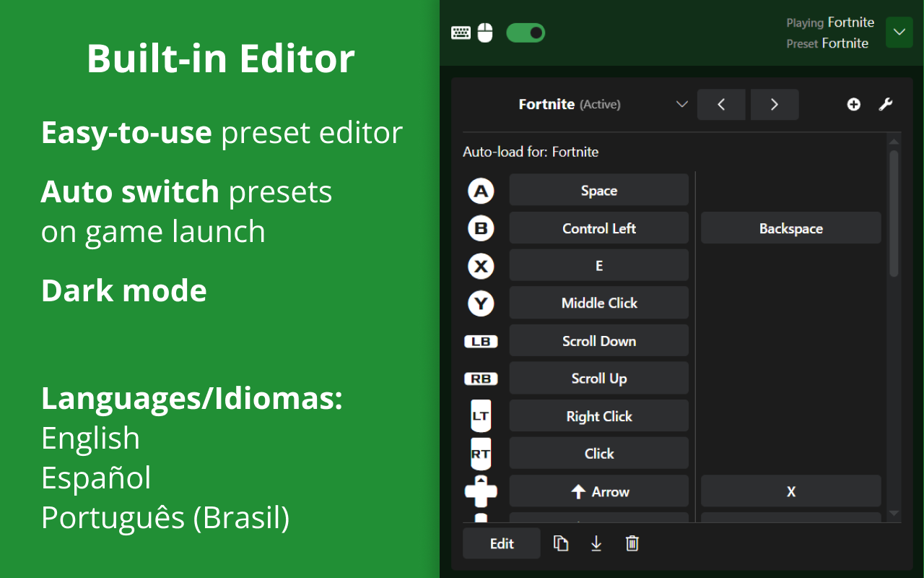Click the 'Auto-load for: Fortnite' text
This screenshot has height=578, width=924.
[531, 152]
